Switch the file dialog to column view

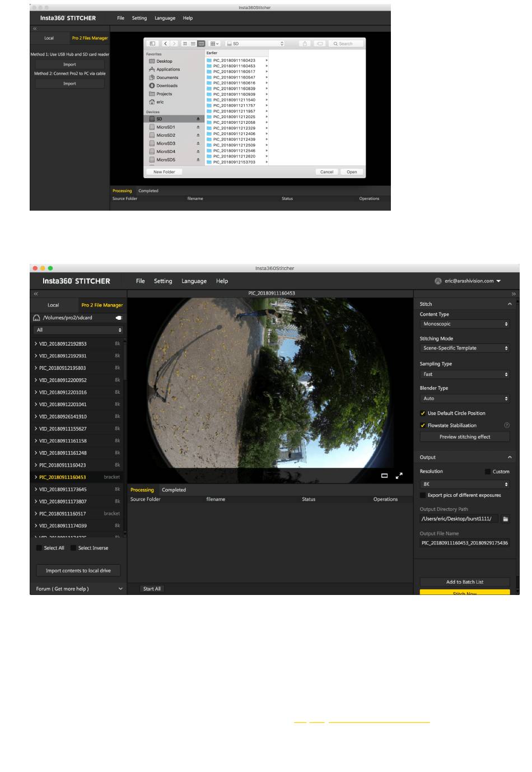coord(201,43)
